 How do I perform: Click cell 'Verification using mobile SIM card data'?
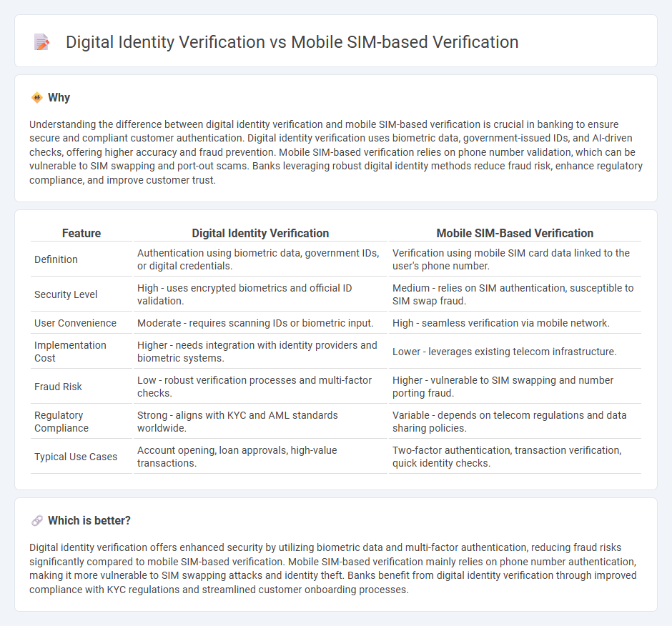[x=515, y=259]
